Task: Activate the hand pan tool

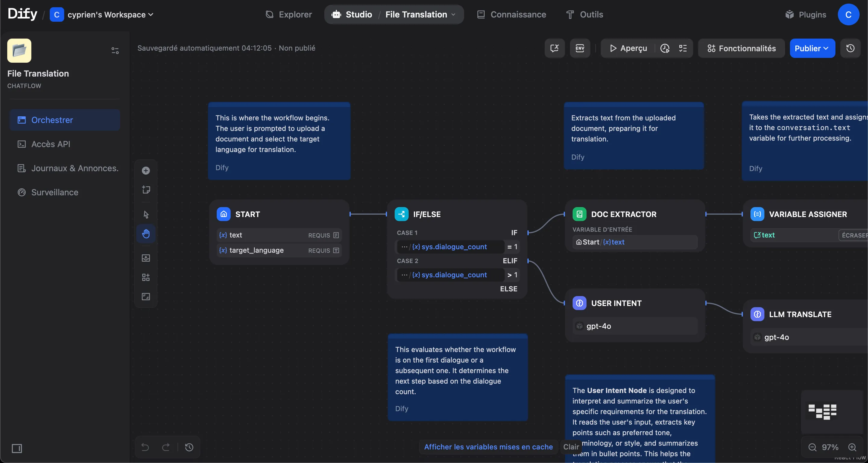Action: (x=146, y=234)
